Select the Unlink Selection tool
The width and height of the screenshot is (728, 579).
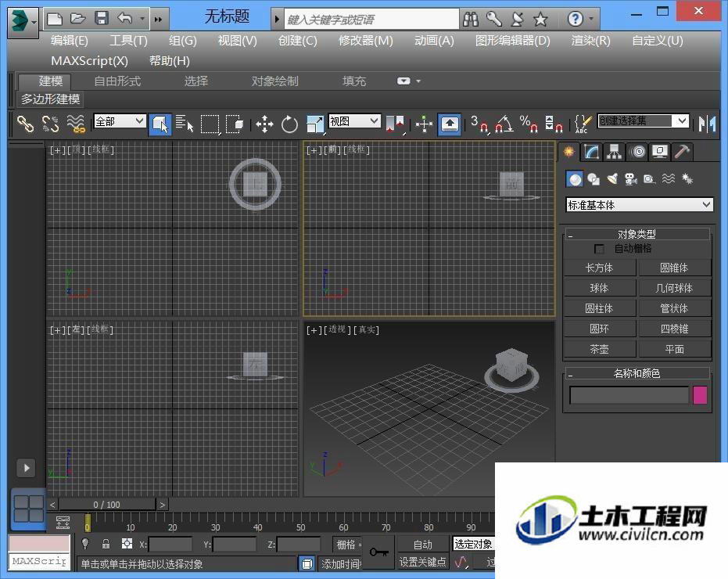[x=50, y=124]
